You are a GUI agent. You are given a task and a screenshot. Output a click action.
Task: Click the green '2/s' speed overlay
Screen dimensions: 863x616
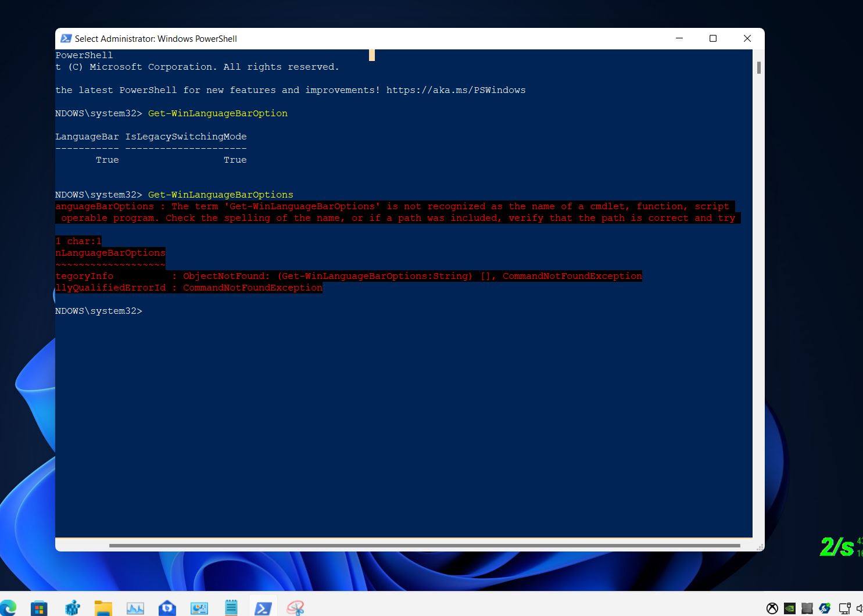pos(837,547)
